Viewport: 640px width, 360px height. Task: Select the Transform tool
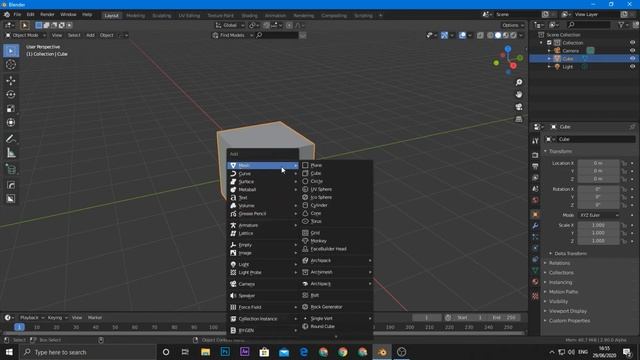(11, 122)
